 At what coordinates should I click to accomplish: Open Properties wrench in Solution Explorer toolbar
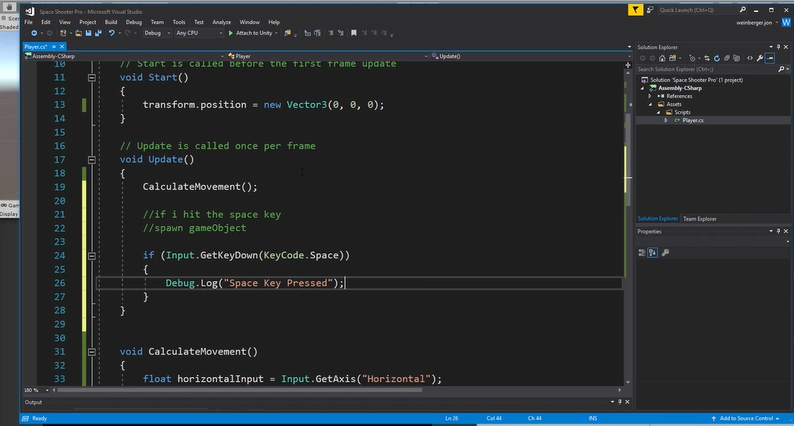pos(760,58)
